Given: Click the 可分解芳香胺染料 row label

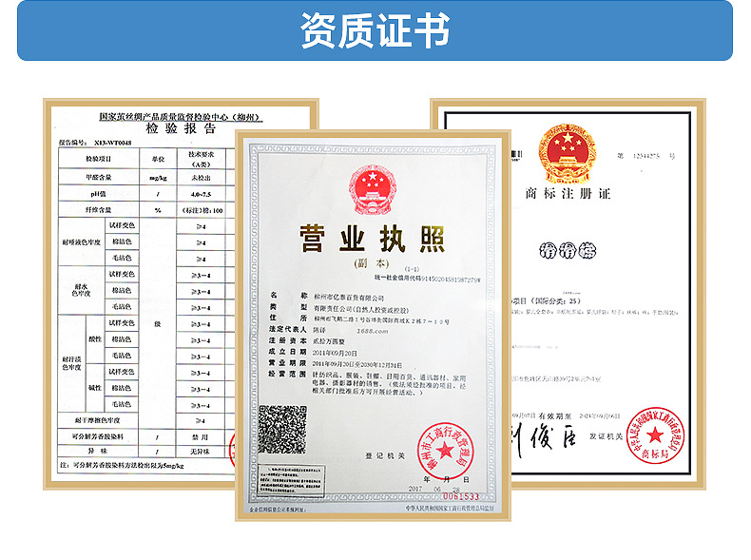Looking at the screenshot, I should 98,436.
